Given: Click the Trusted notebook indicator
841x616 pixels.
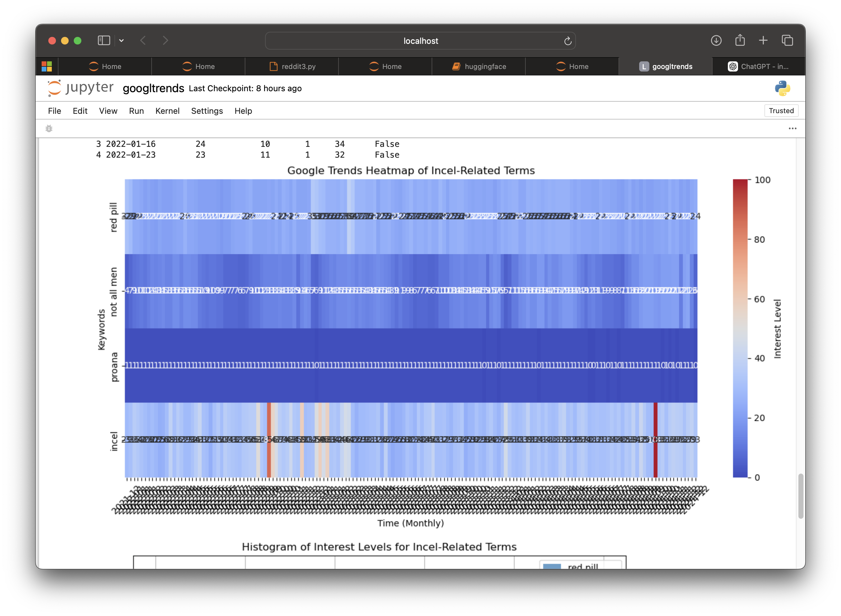Looking at the screenshot, I should tap(781, 110).
